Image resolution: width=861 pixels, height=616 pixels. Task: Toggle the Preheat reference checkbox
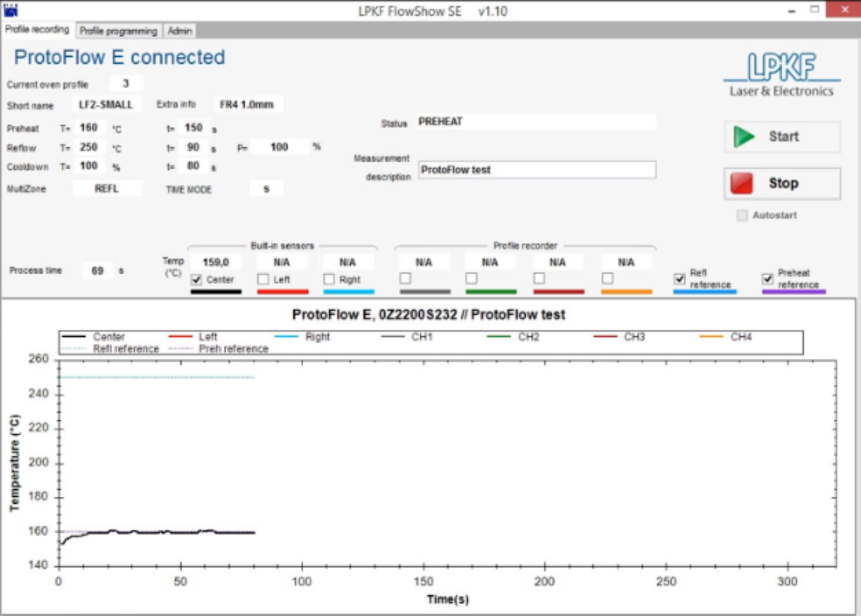tap(767, 278)
